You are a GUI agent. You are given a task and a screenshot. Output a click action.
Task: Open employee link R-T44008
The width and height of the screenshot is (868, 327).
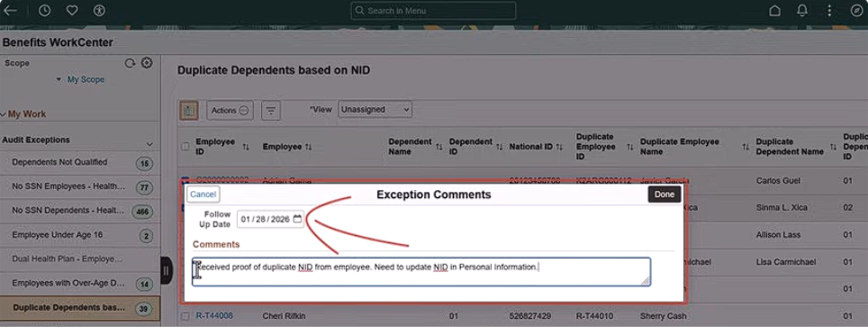pyautogui.click(x=214, y=316)
